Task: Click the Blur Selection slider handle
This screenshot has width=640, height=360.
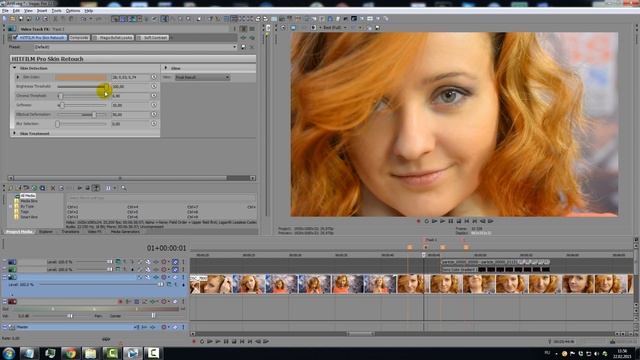Action: point(58,124)
